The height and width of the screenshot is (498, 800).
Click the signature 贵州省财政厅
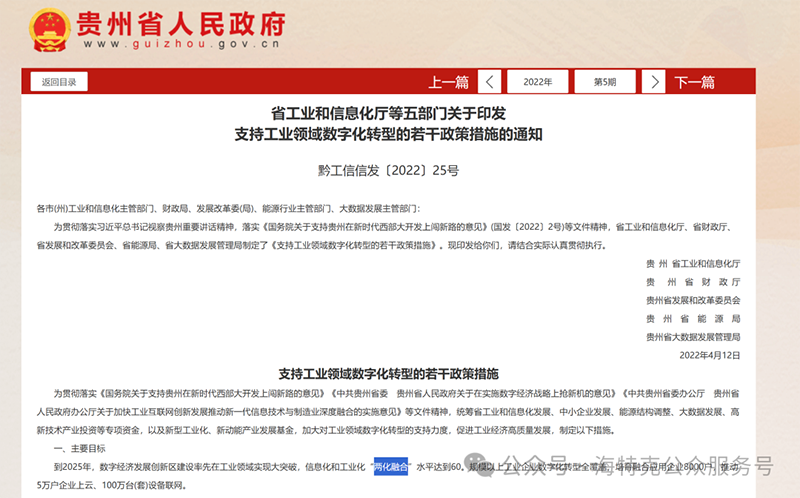pyautogui.click(x=692, y=281)
